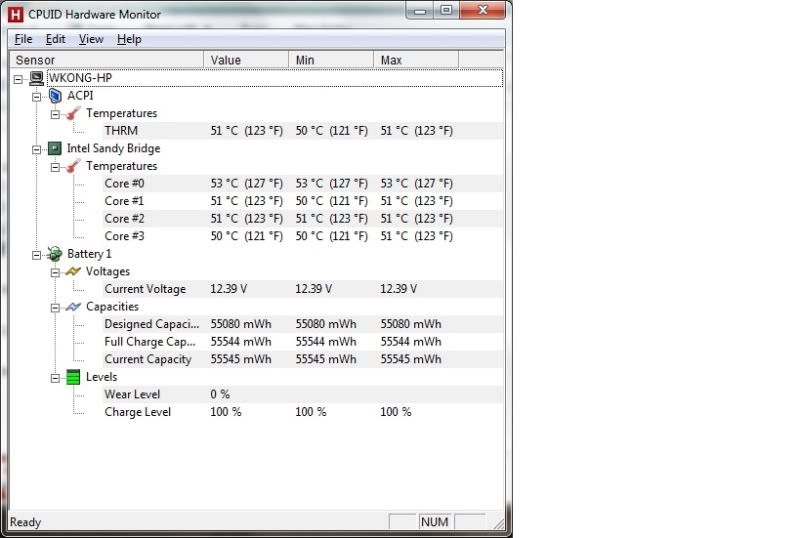
Task: Collapse the Intel Sandy Bridge node
Action: click(37, 148)
